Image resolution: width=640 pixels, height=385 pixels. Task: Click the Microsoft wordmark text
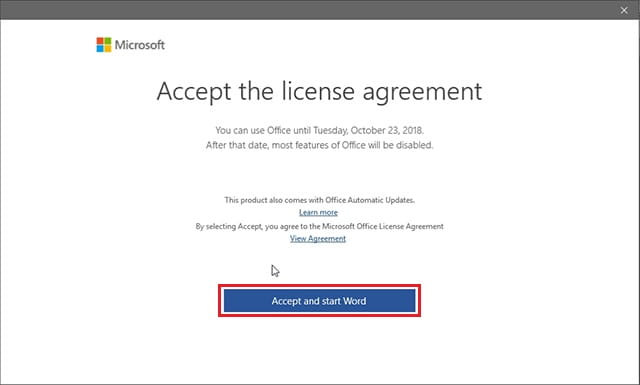[x=140, y=45]
